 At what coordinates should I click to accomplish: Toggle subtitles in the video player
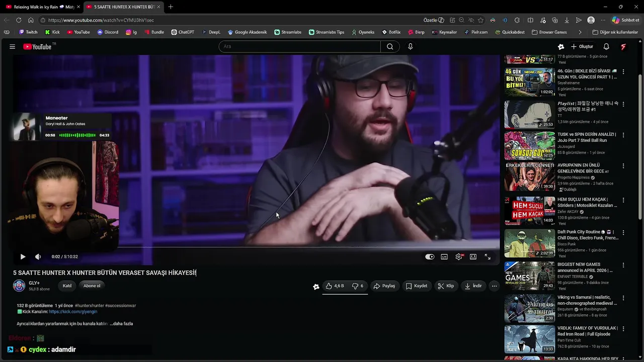(x=444, y=256)
